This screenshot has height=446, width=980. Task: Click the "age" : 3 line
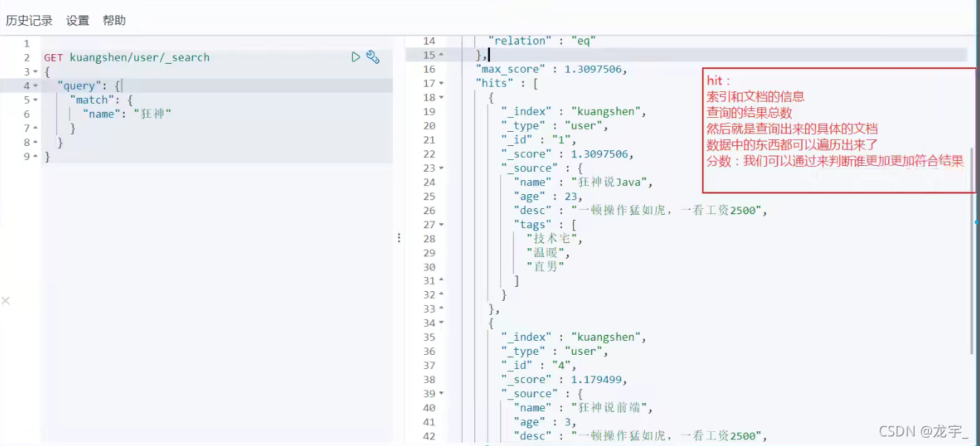pyautogui.click(x=545, y=422)
